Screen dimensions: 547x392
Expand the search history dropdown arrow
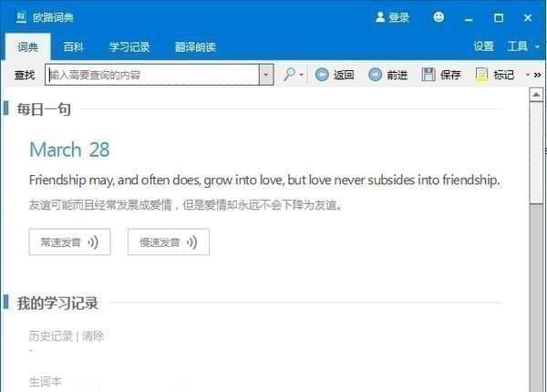point(266,75)
